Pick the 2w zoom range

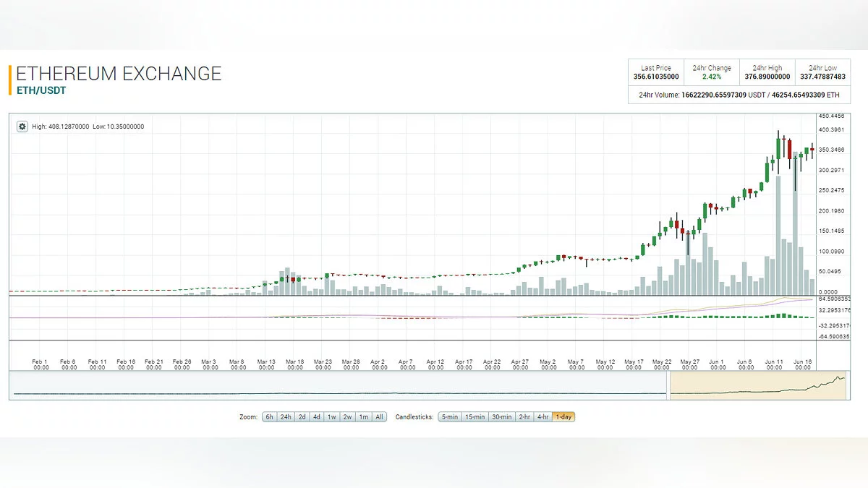coord(348,417)
